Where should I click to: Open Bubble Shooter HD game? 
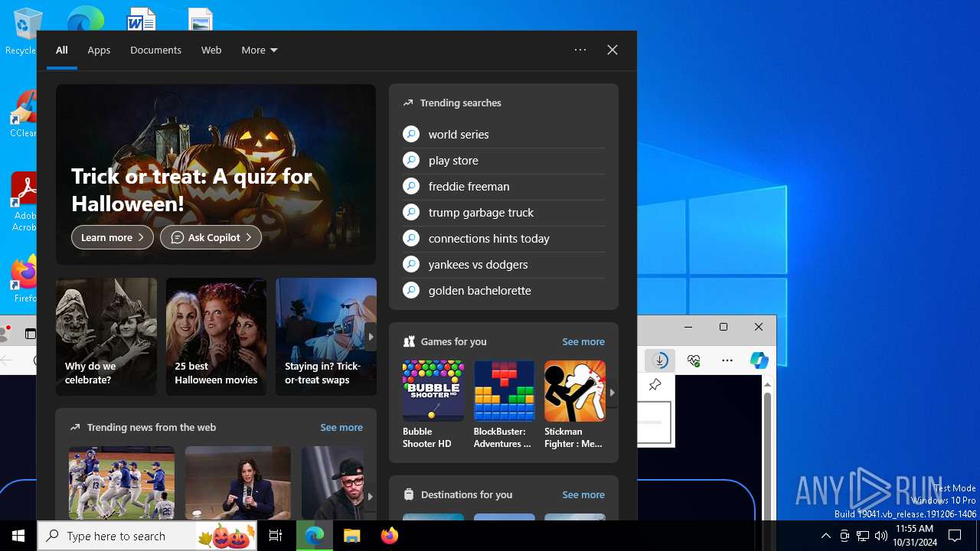coord(433,405)
